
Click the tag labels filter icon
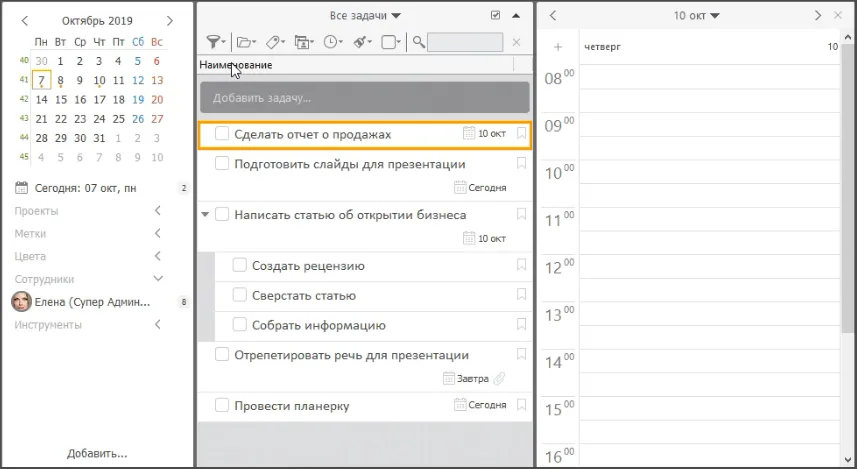coord(273,42)
